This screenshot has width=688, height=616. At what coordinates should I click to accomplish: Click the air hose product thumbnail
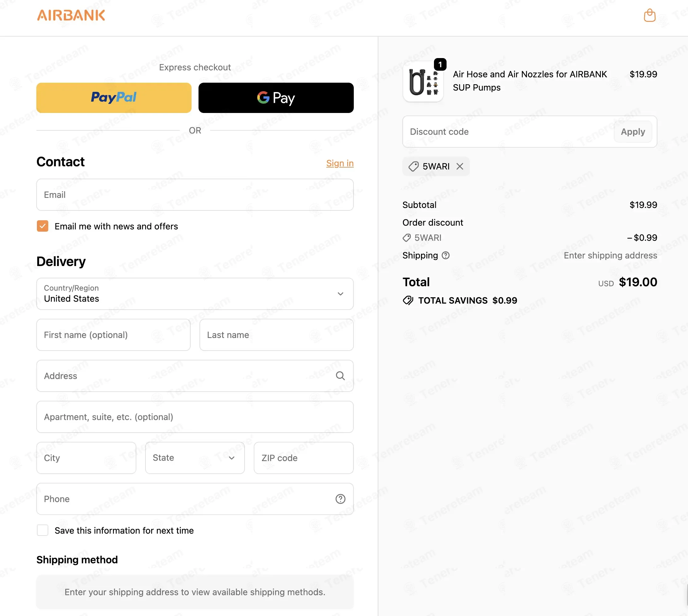[x=423, y=81]
